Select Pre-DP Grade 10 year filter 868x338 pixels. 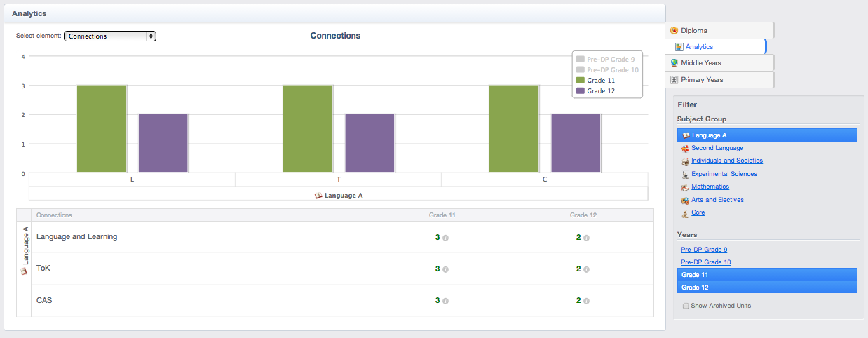706,262
